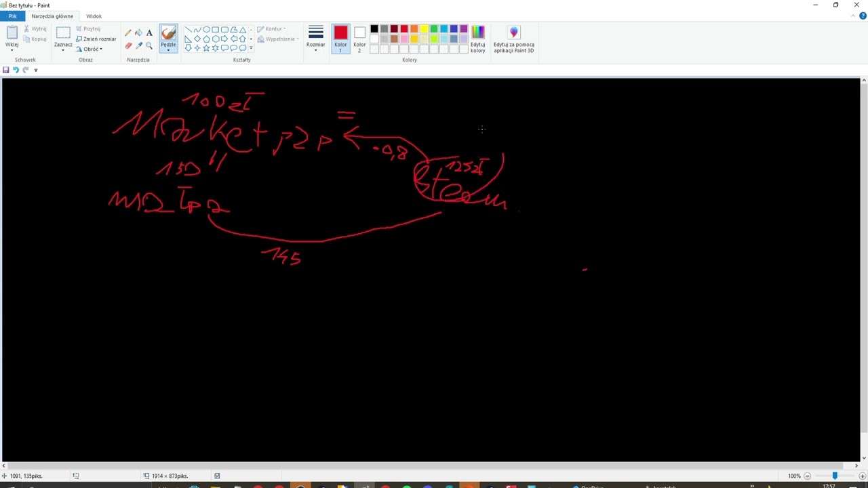The width and height of the screenshot is (868, 488).
Task: Choose the right arrow shape
Action: [x=224, y=39]
